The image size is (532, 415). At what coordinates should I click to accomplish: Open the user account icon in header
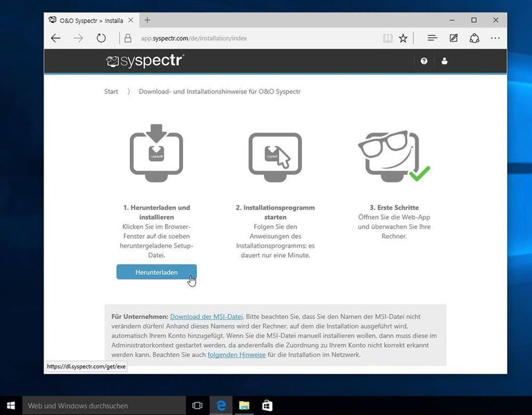click(444, 61)
